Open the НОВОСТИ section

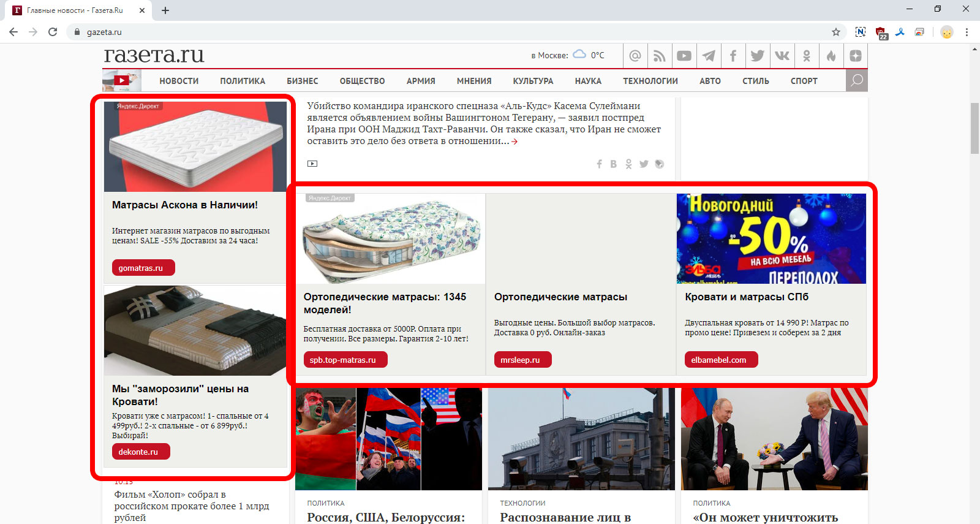(179, 81)
